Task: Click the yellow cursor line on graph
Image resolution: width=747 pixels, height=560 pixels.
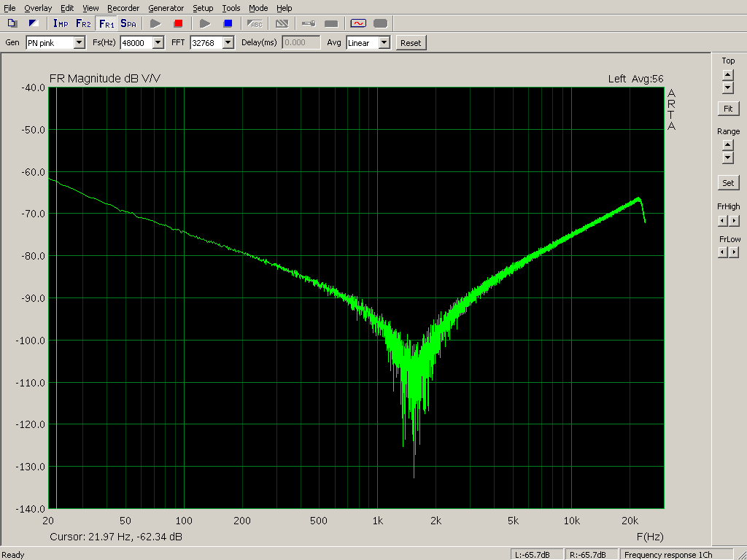Action: click(x=57, y=297)
